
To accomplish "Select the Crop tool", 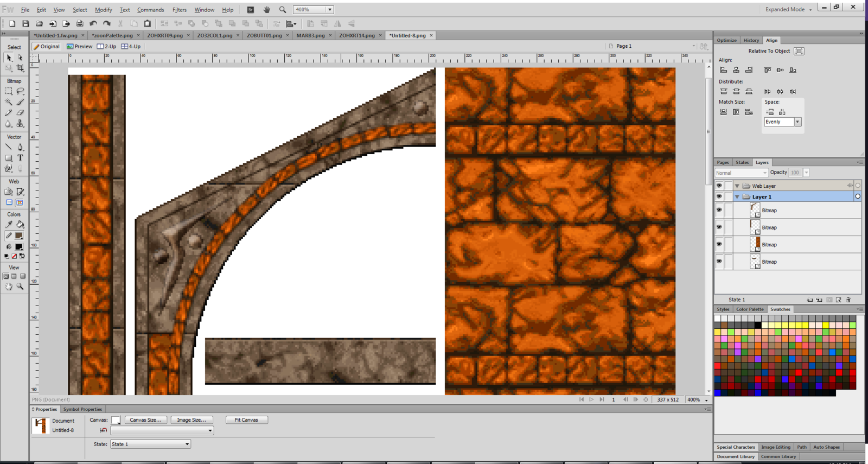I will pyautogui.click(x=20, y=68).
